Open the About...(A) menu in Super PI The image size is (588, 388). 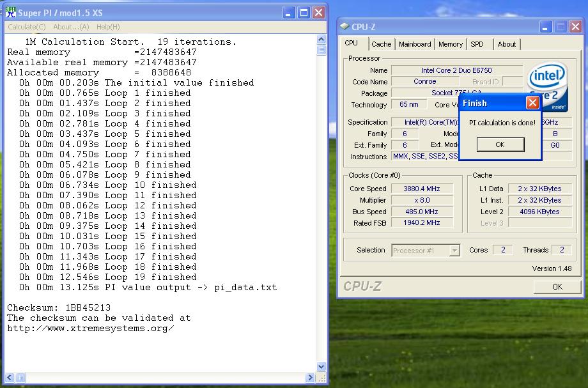tap(71, 27)
